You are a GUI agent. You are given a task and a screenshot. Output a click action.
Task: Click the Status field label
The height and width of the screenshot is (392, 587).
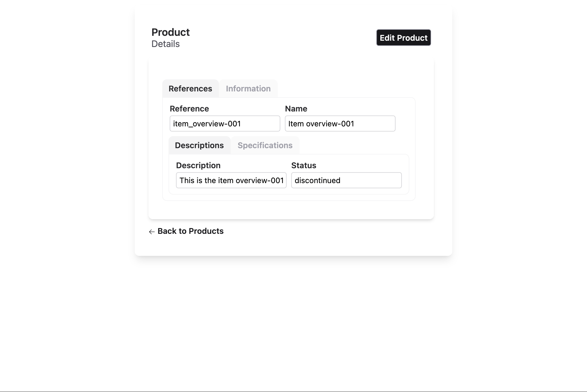pos(304,165)
